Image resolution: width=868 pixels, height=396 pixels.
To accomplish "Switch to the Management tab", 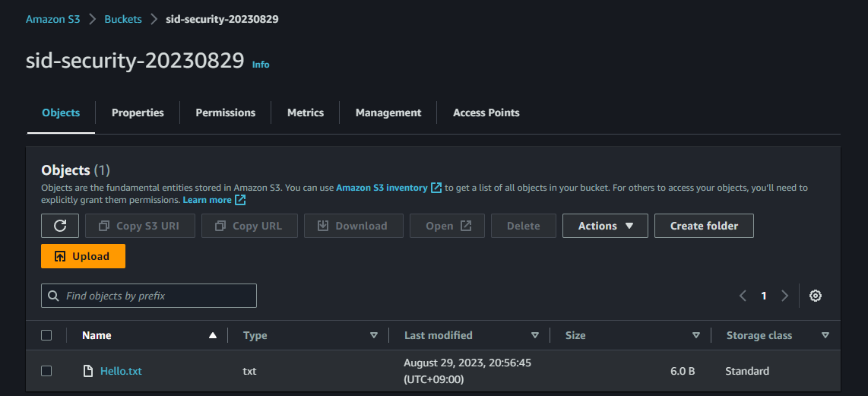I will pos(388,113).
